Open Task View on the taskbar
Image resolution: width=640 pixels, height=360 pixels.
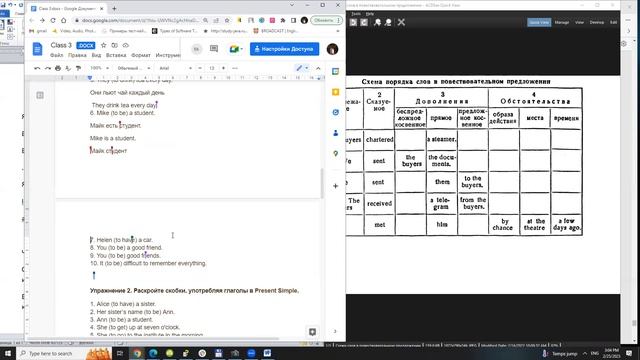(x=120, y=353)
